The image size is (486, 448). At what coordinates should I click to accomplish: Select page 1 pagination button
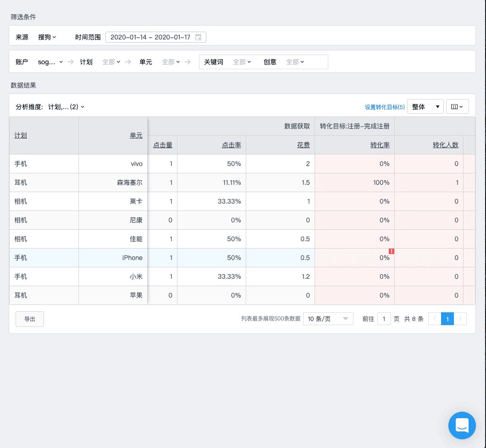click(447, 319)
